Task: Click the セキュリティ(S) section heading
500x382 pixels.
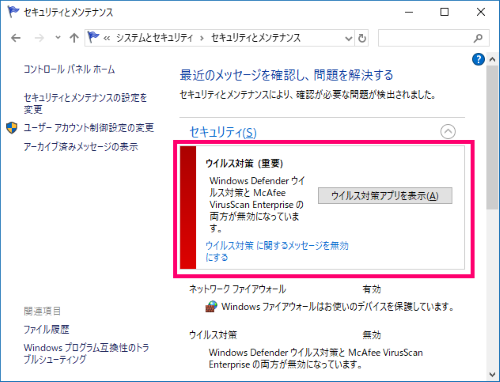Action: coord(223,132)
